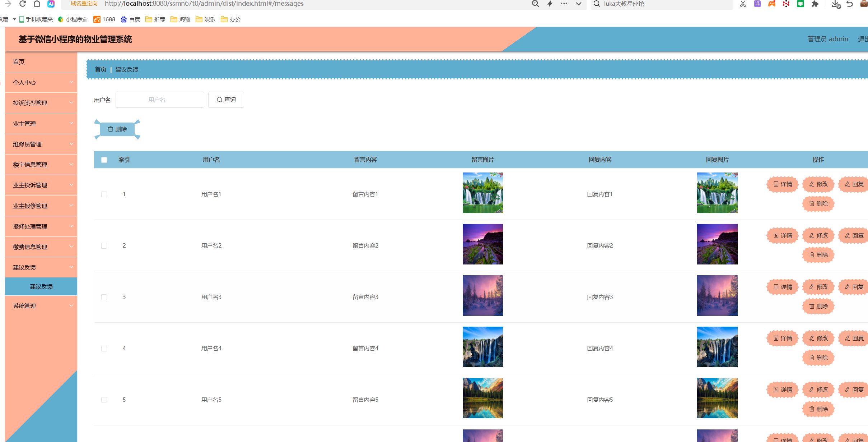Select the highlighted 建议反馈 submenu item
868x442 pixels.
(x=41, y=286)
